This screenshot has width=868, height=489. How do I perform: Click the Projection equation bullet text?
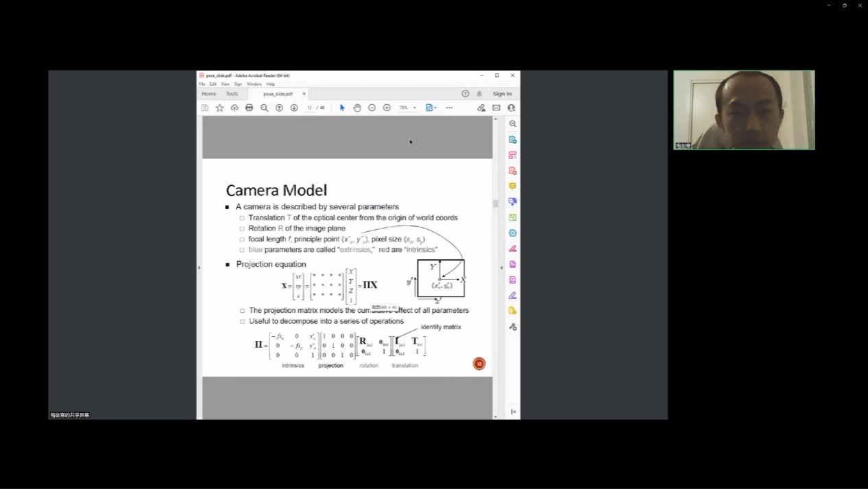[272, 264]
